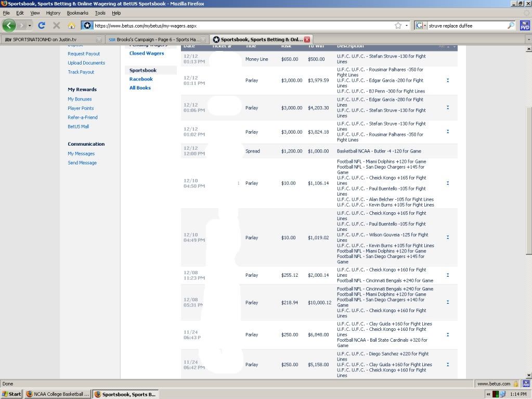Click the padlock icon in the status bar
Viewport: 532px width, 399px height.
516,384
